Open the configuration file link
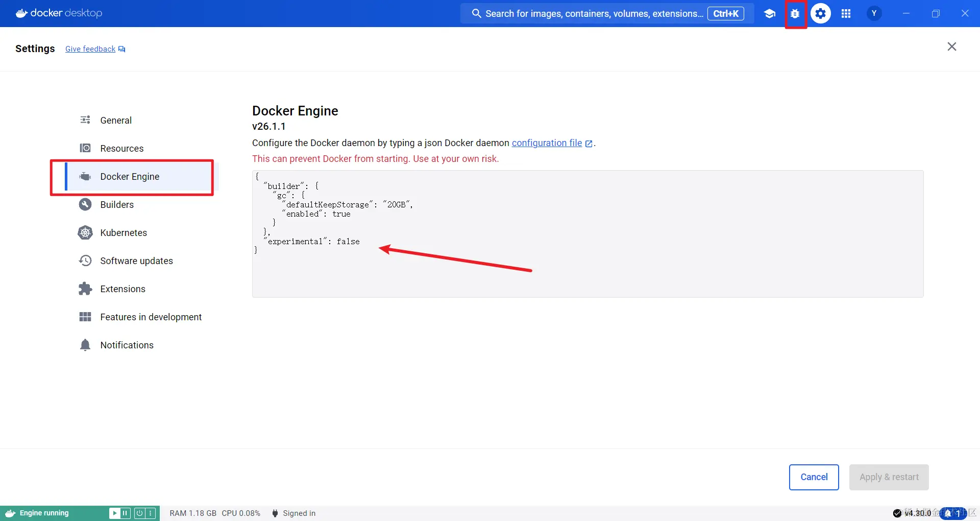This screenshot has height=521, width=980. click(547, 143)
